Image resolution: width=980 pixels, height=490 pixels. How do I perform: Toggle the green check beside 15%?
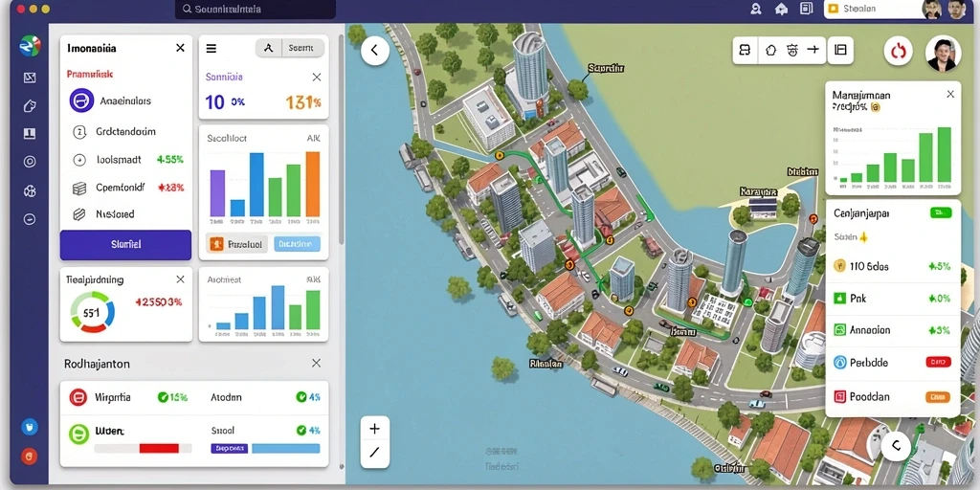(163, 397)
